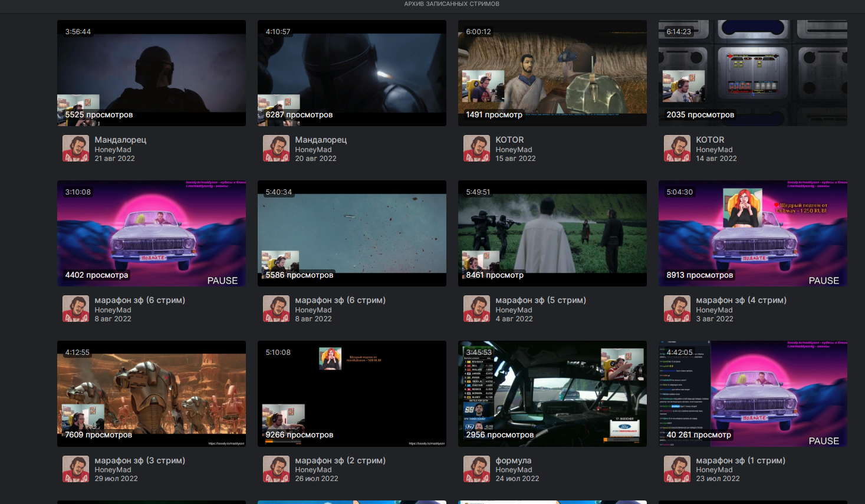Click the 3:45:53 duration label
The image size is (865, 504).
tap(478, 353)
